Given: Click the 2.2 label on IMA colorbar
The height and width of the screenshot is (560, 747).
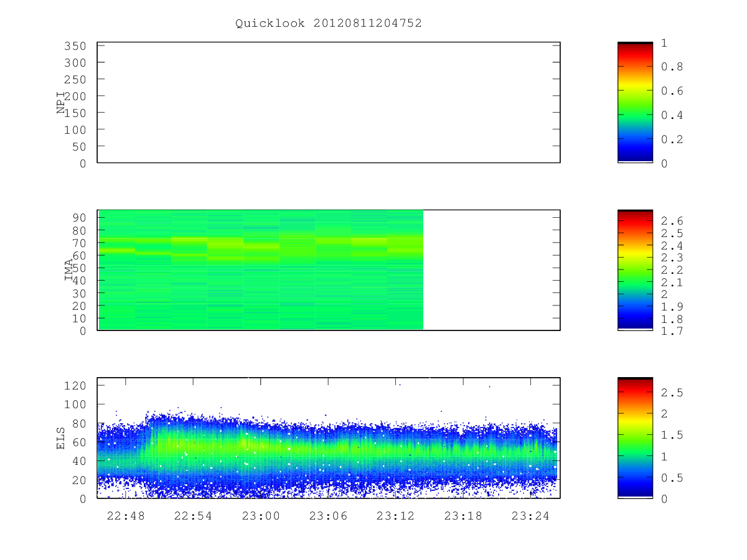Looking at the screenshot, I should point(672,270).
